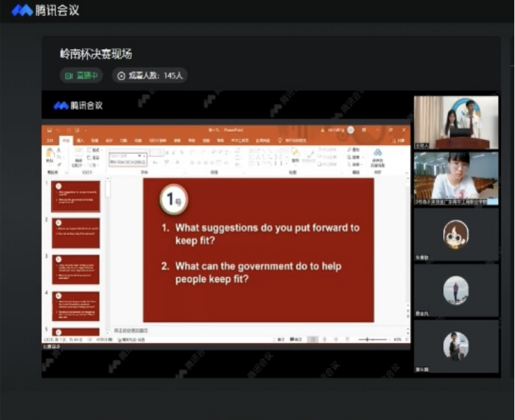Screen dimensions: 515x420
Task: Select the bottom participant's avatar tile
Action: coord(456,346)
